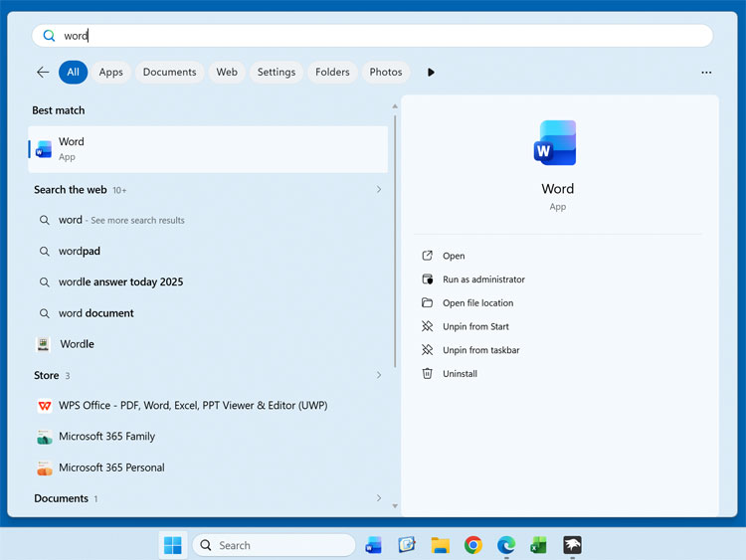Show more filters with the play arrow
Image resolution: width=746 pixels, height=560 pixels.
pyautogui.click(x=431, y=73)
